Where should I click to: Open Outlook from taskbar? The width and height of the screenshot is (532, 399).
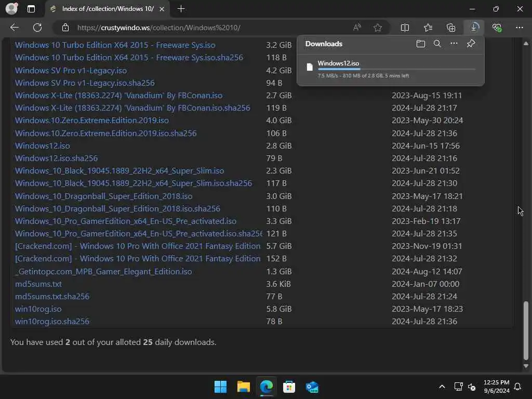click(x=312, y=387)
